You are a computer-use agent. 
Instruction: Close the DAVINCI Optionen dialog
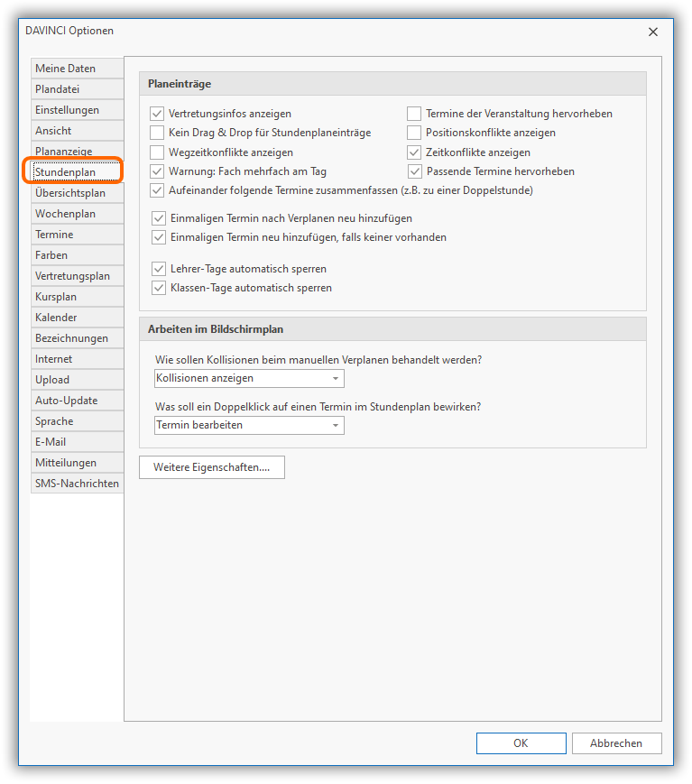[653, 32]
